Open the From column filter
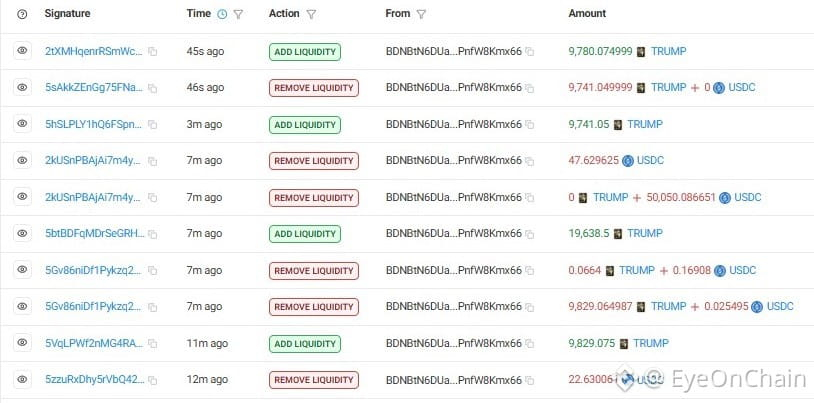This screenshot has height=403, width=814. (x=421, y=15)
